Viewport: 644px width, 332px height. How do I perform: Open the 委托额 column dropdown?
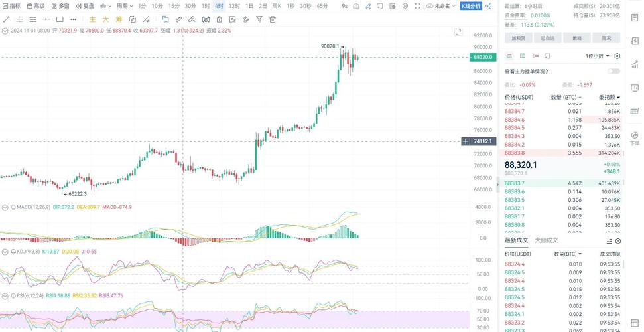[x=610, y=98]
